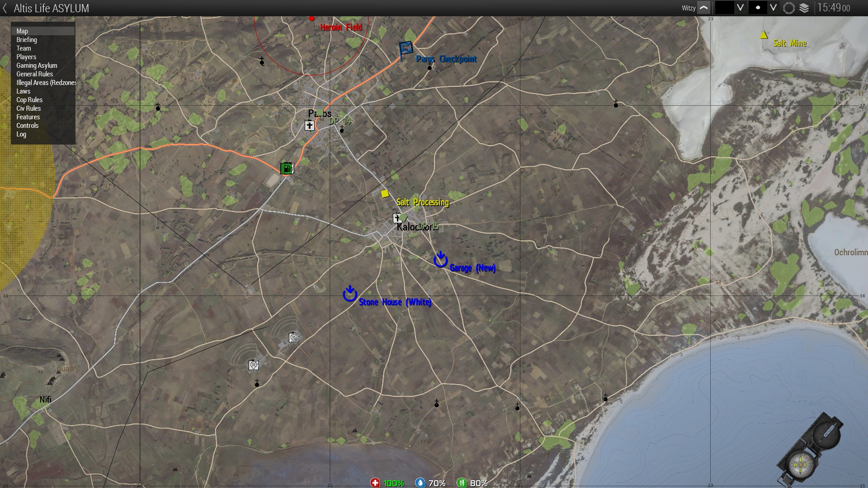Image resolution: width=868 pixels, height=488 pixels.
Task: Open the marker shape dropdown arrow
Action: pos(774,8)
